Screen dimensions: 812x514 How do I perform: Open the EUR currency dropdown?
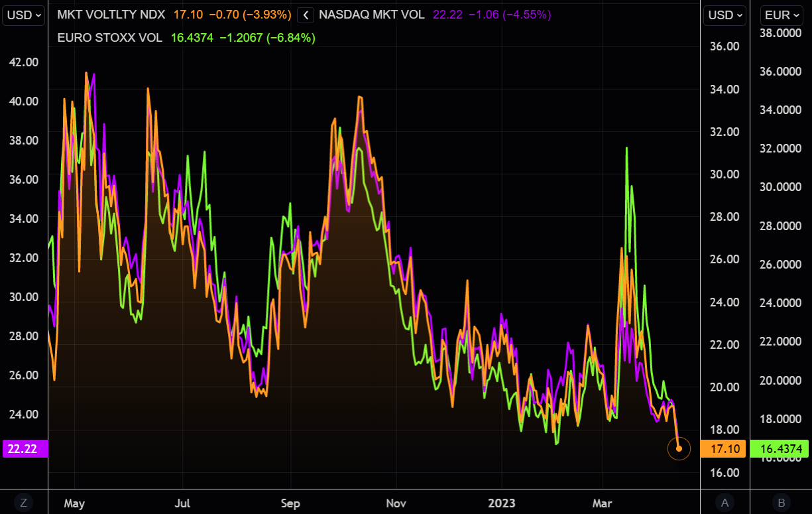(781, 15)
